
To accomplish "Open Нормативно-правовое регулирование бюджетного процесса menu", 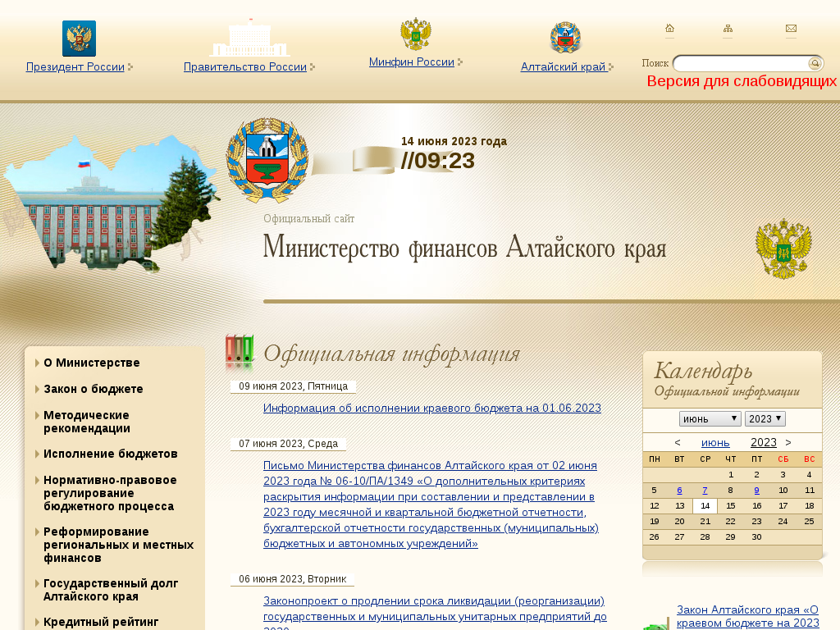I will (x=110, y=493).
